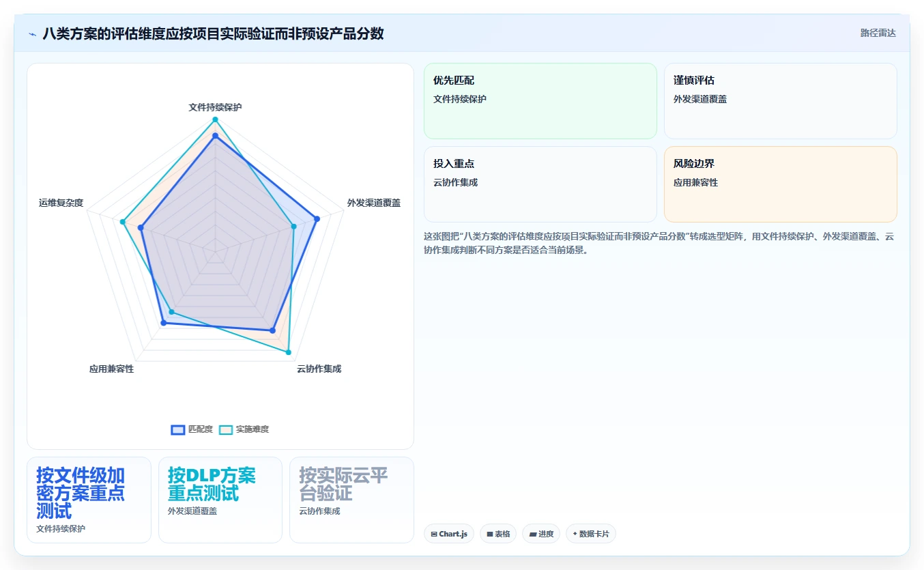Click the 表格 tag chip
This screenshot has height=570, width=924.
(x=499, y=534)
